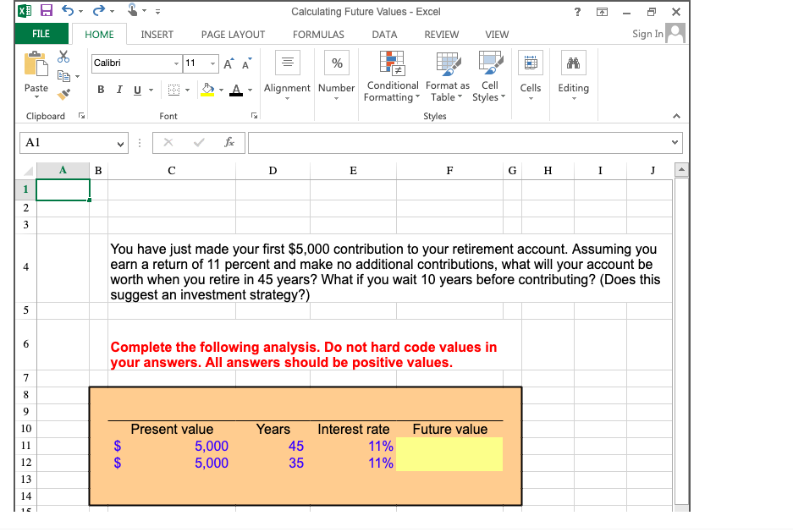Increase font size with larger A
The height and width of the screenshot is (532, 793).
229,63
